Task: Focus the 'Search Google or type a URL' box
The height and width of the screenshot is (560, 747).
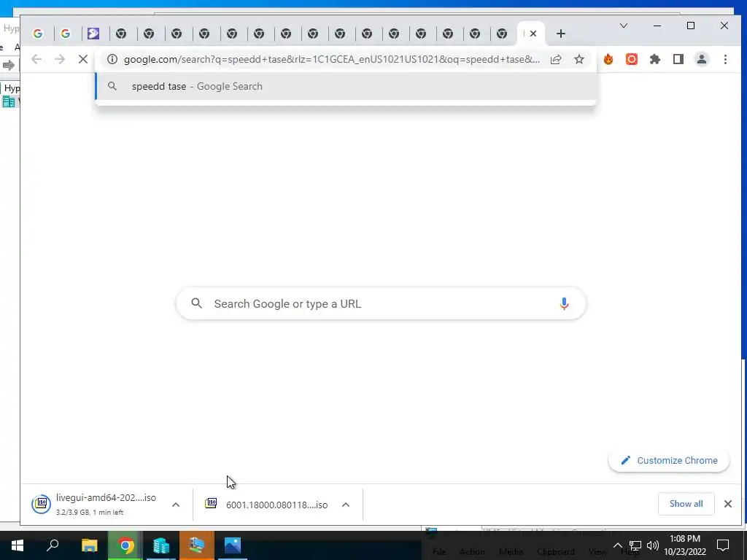Action: (381, 304)
